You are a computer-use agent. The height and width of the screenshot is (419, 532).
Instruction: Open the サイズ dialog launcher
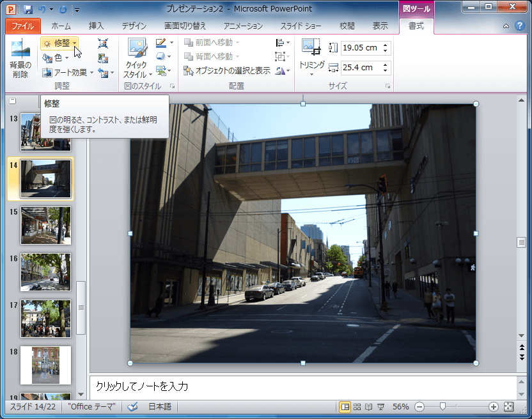(387, 86)
